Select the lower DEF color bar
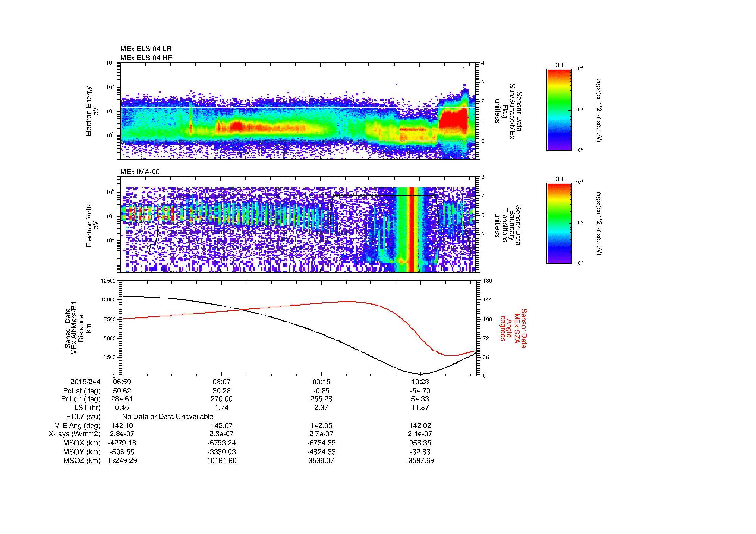The width and height of the screenshot is (756, 534). (x=559, y=224)
